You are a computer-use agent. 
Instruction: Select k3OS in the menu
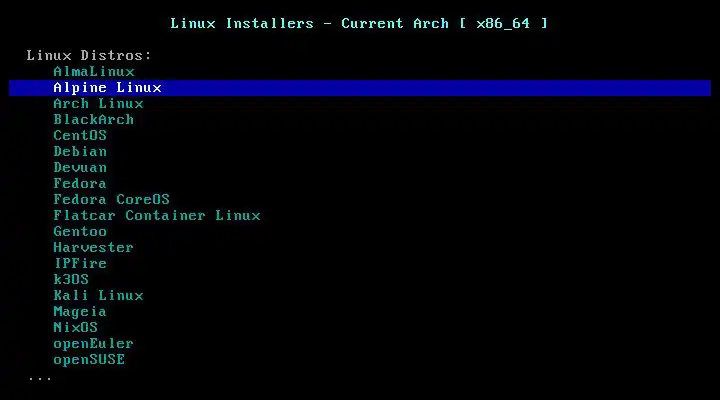(71, 280)
